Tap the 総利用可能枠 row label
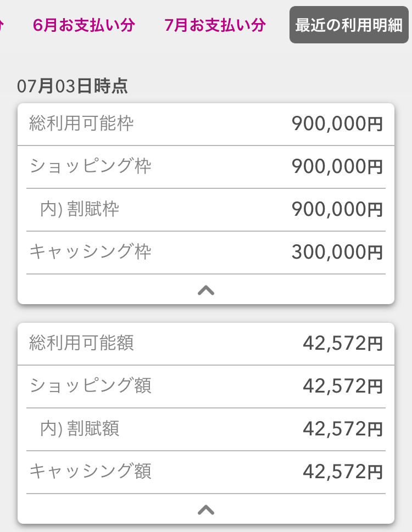Viewport: 412px width, 532px height. 81,124
